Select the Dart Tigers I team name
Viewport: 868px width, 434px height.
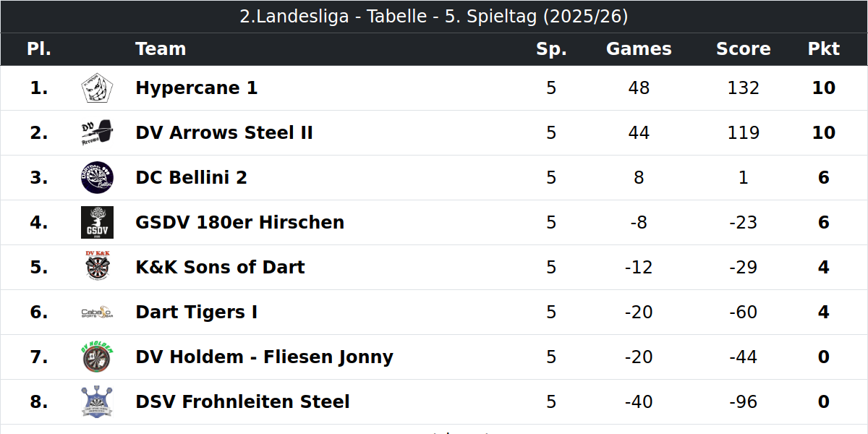point(196,312)
